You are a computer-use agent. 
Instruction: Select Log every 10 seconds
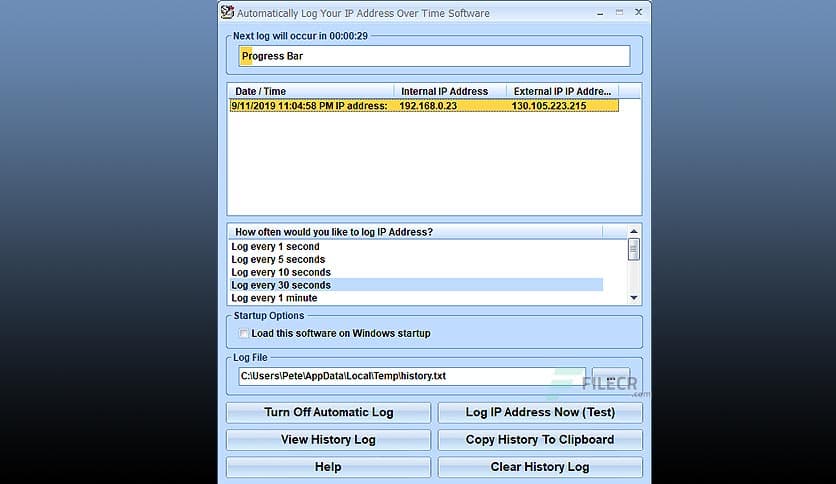click(416, 272)
